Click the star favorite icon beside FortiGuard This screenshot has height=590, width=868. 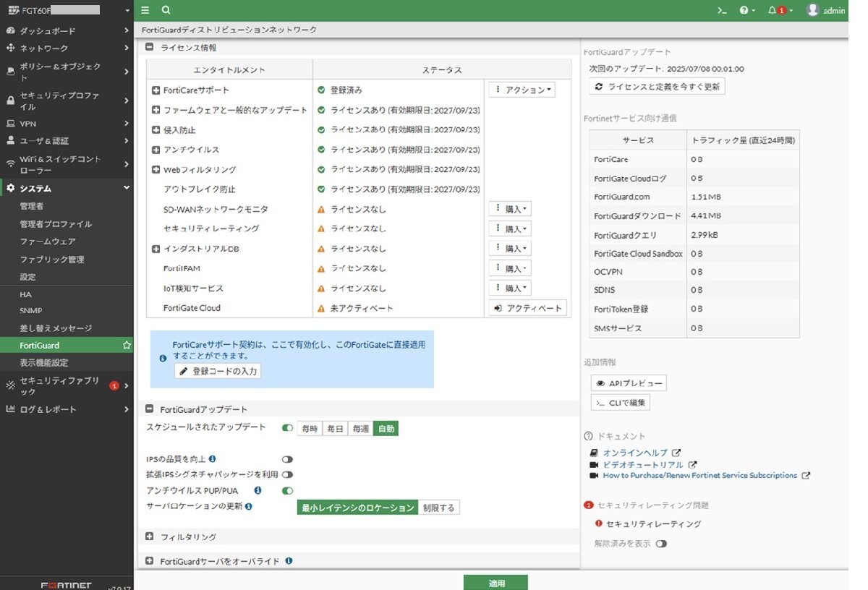(x=127, y=346)
